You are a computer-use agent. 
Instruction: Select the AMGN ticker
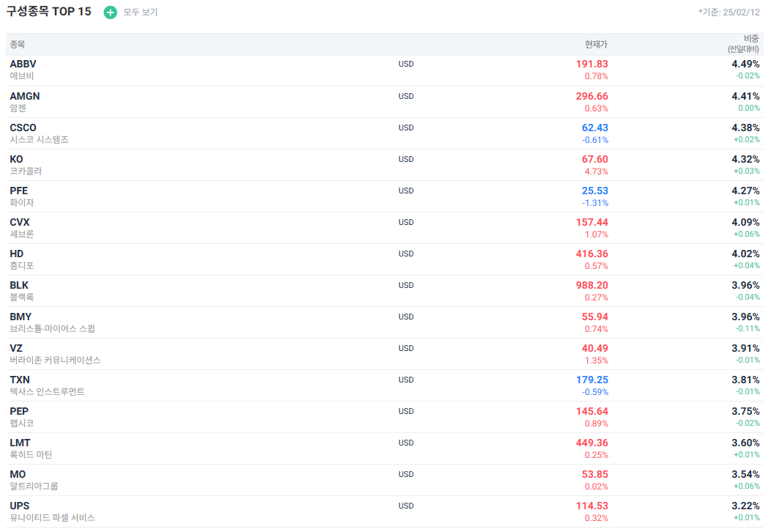(25, 96)
